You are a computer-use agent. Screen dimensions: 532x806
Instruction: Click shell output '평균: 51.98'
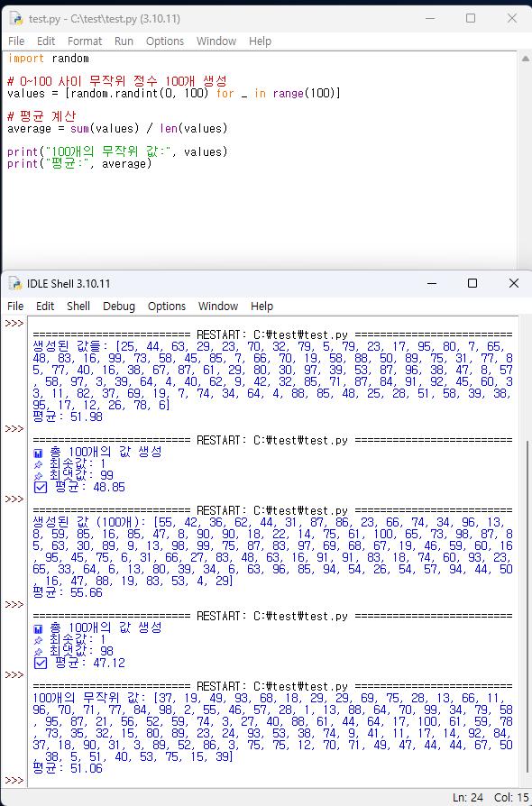pyautogui.click(x=68, y=417)
